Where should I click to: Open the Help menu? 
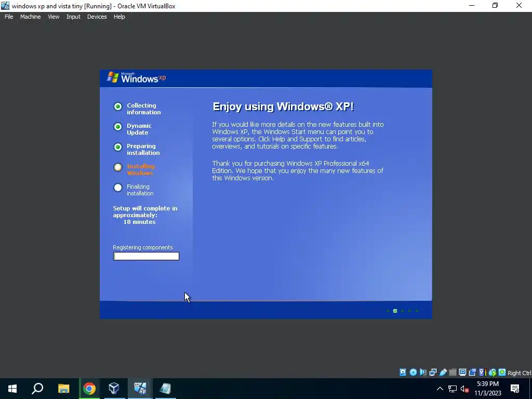[x=119, y=17]
